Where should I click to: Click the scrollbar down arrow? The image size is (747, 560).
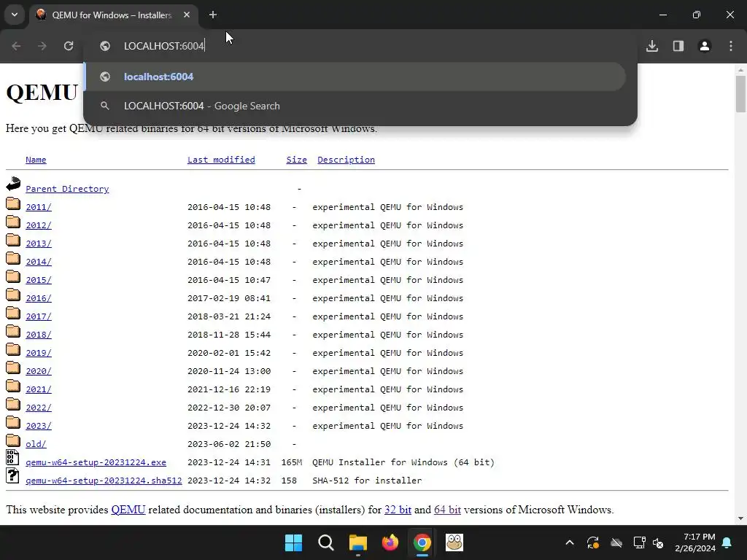tap(740, 518)
